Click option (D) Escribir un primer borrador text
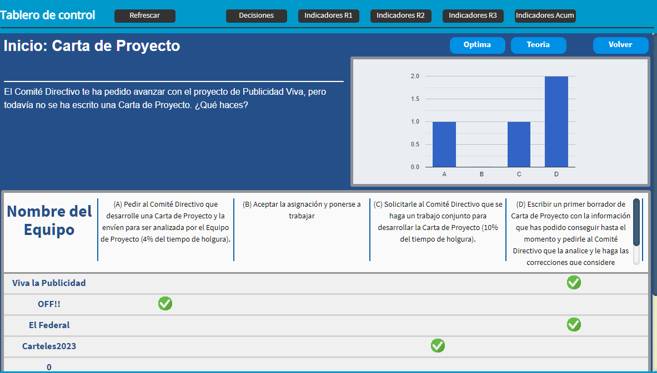Screen dimensions: 657x373 571,233
